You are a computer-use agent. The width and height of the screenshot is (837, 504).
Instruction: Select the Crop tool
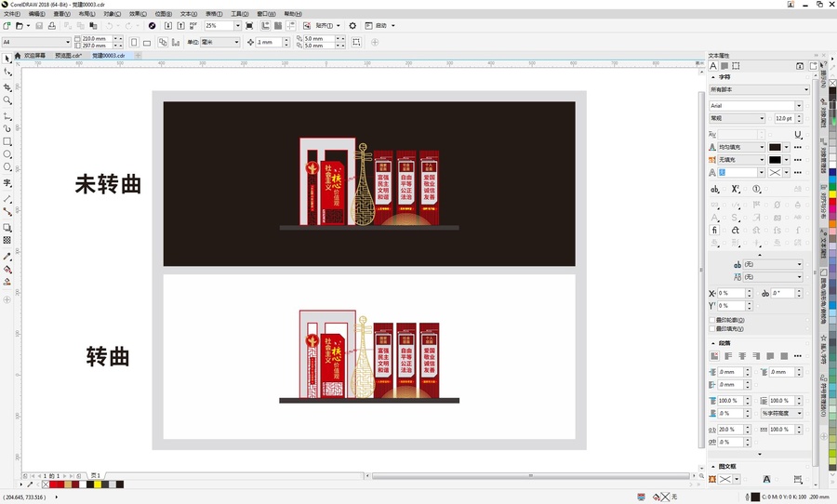click(7, 86)
